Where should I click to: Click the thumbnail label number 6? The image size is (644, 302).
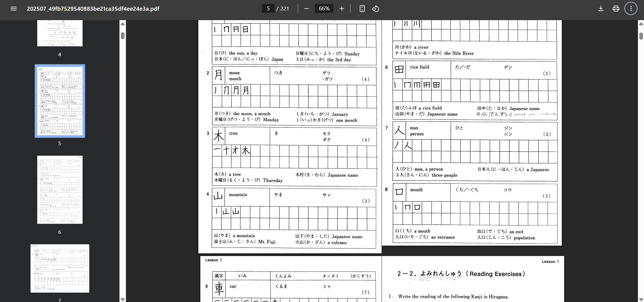point(60,232)
